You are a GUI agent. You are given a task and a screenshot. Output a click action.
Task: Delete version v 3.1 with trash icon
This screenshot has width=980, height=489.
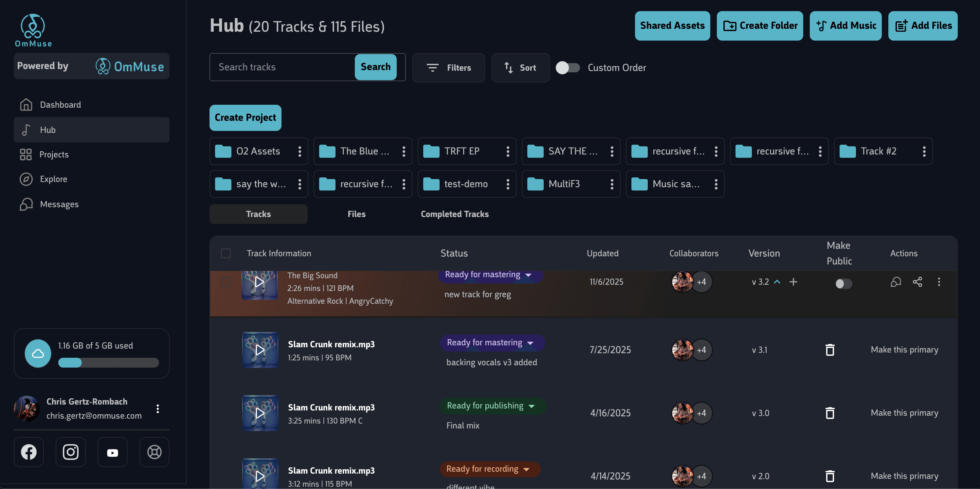point(830,350)
